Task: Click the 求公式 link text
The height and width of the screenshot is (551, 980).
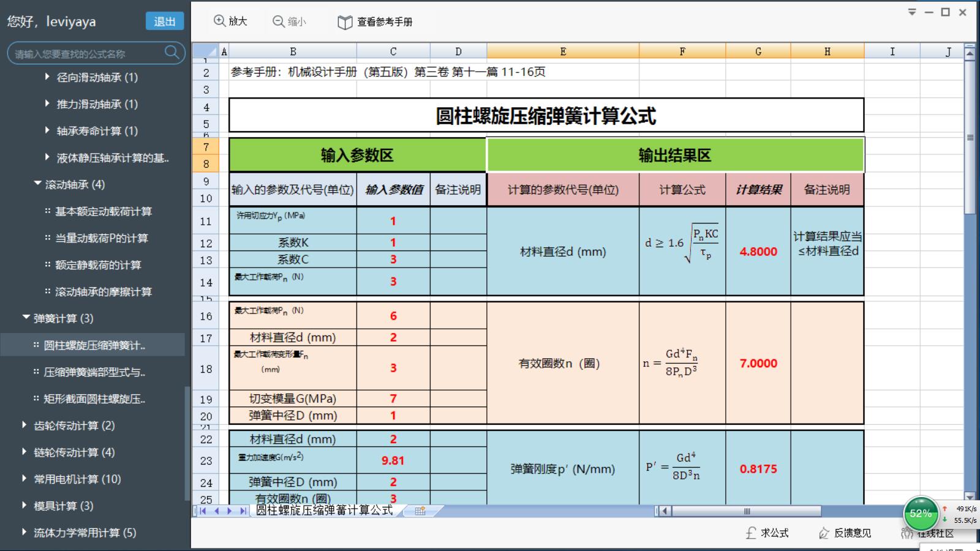Action: (775, 533)
